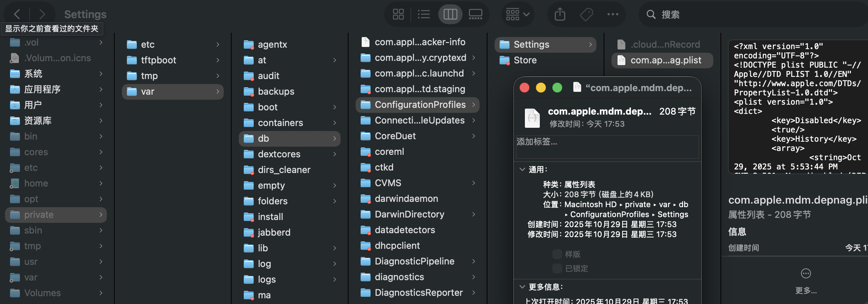Enable the 样版 stationery checkbox
This screenshot has height=304, width=868.
click(x=557, y=254)
